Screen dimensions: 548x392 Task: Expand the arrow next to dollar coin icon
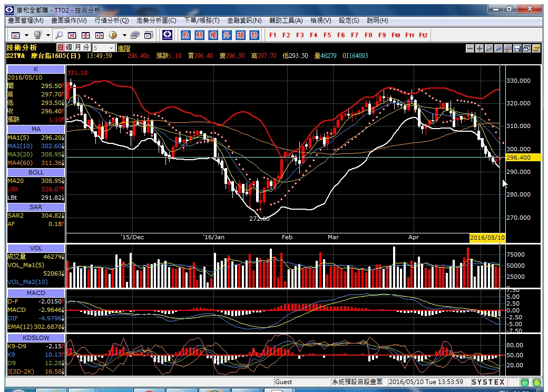[124, 35]
